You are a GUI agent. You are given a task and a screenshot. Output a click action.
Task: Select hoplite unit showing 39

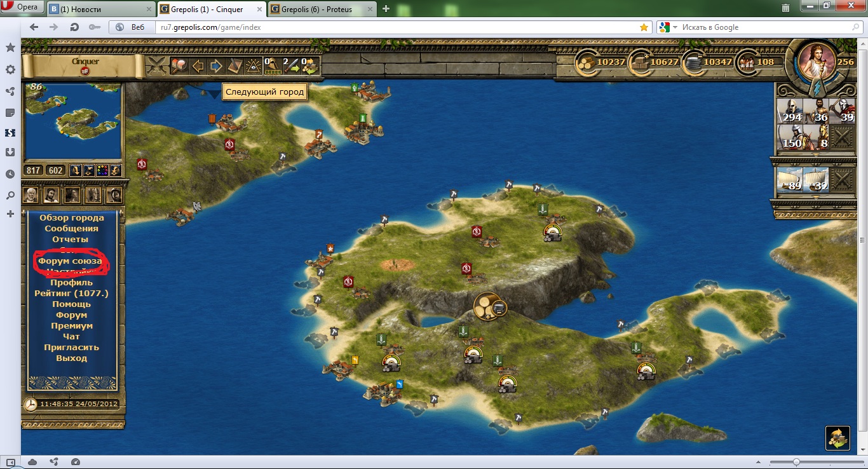click(x=842, y=111)
